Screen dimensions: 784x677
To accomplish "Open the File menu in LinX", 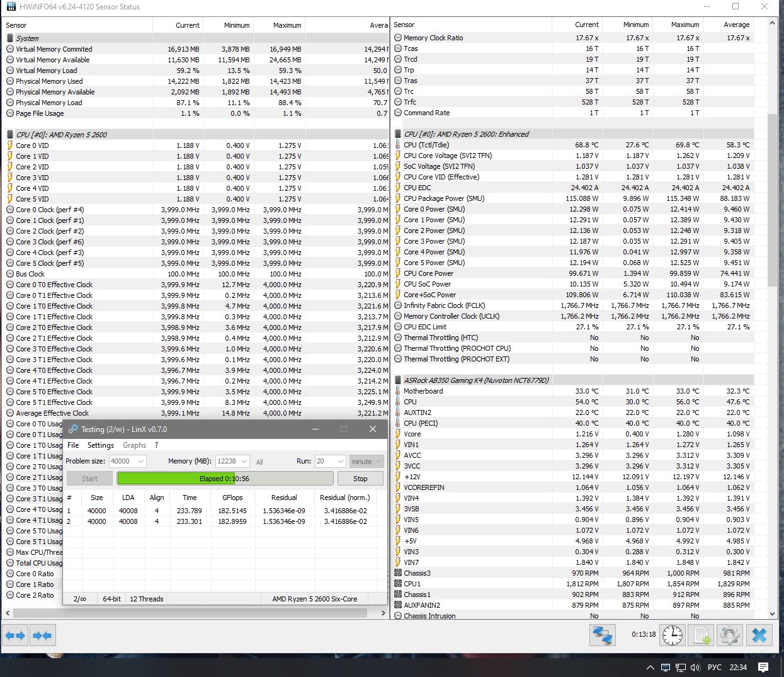I will click(x=73, y=445).
